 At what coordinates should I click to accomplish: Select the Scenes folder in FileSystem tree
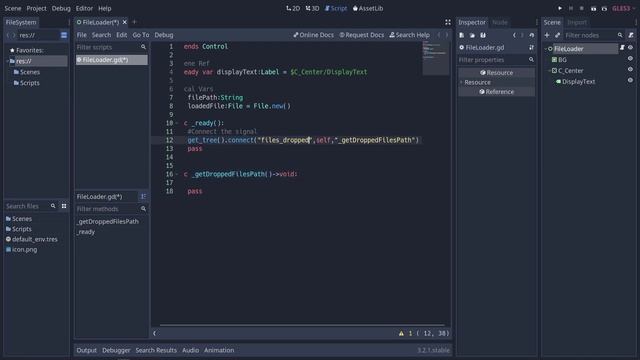[x=27, y=72]
